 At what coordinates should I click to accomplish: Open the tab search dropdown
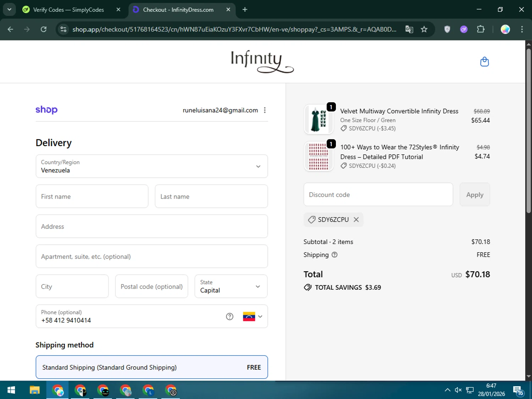(10, 10)
